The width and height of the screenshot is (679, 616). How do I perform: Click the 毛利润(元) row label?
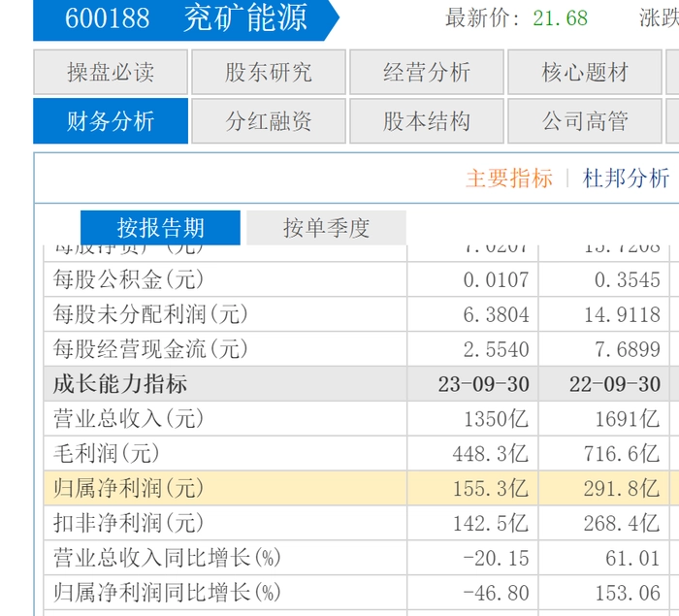click(x=107, y=454)
